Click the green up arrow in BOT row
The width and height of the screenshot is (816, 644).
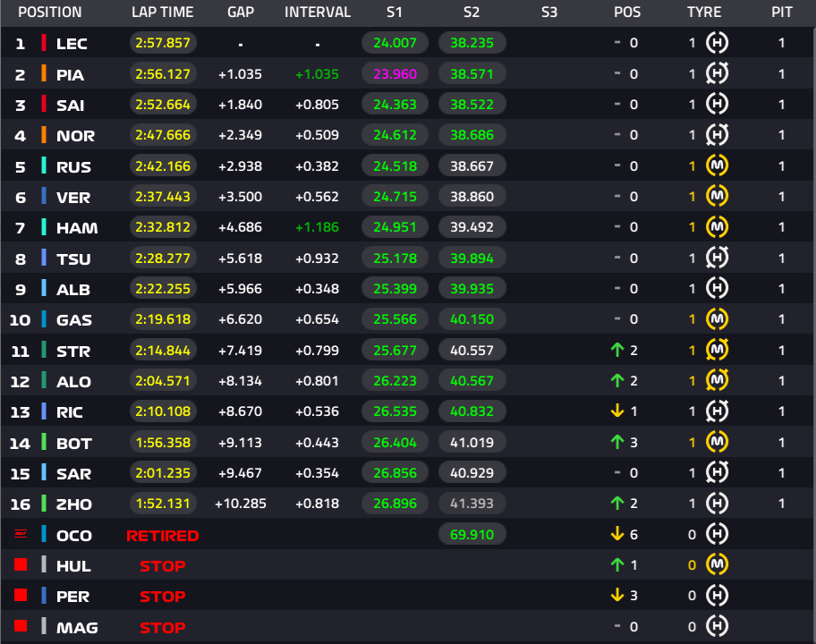tap(617, 442)
